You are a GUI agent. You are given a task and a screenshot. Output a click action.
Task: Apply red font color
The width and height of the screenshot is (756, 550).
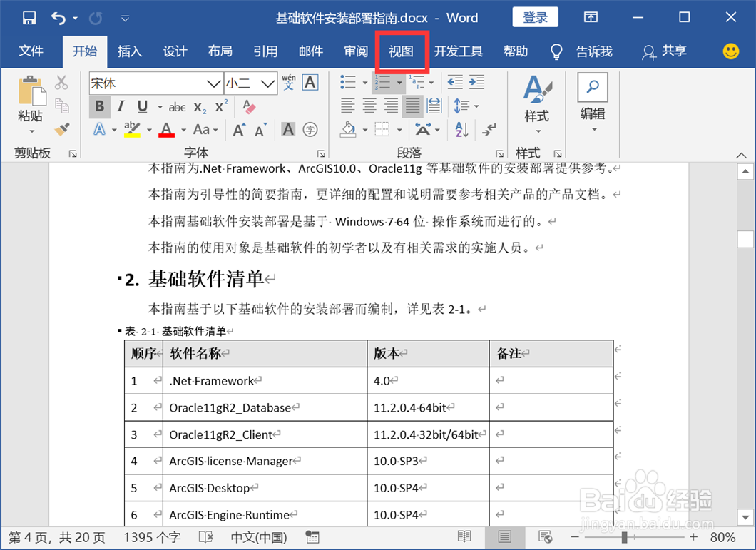(x=166, y=129)
